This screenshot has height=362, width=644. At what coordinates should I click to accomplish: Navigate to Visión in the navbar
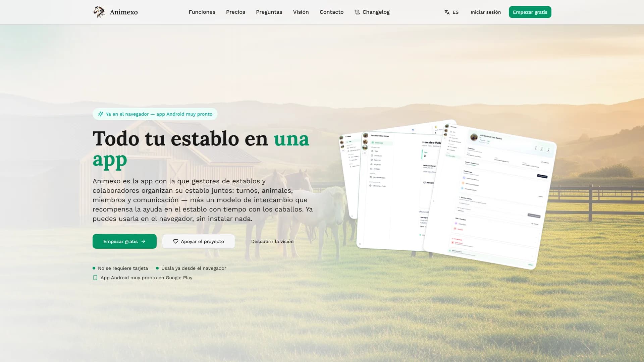(301, 12)
